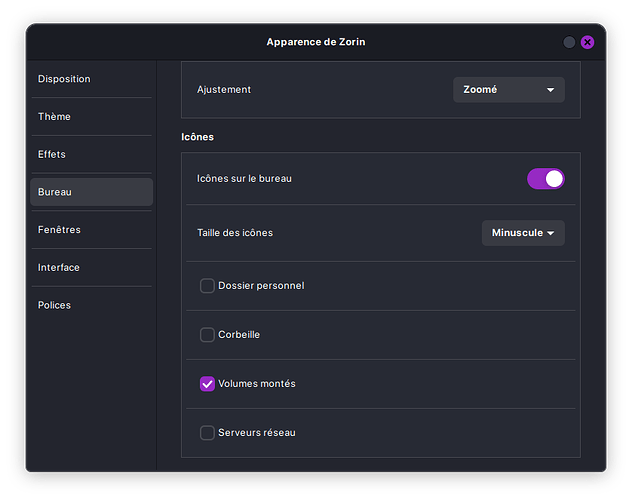The width and height of the screenshot is (631, 500).
Task: Enable the Serveurs réseau checkbox
Action: click(207, 433)
